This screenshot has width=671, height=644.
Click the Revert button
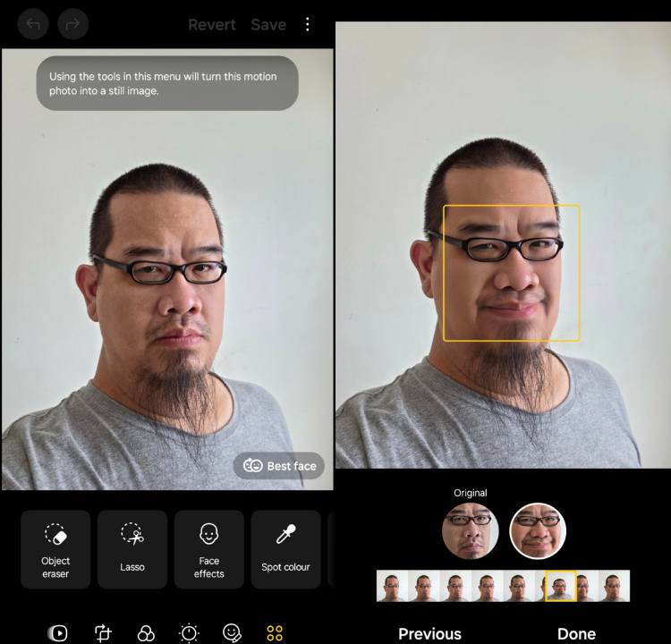point(212,25)
